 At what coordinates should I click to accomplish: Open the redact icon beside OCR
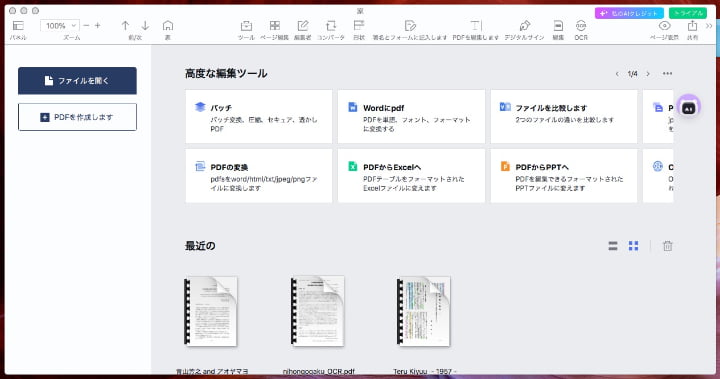tap(558, 26)
